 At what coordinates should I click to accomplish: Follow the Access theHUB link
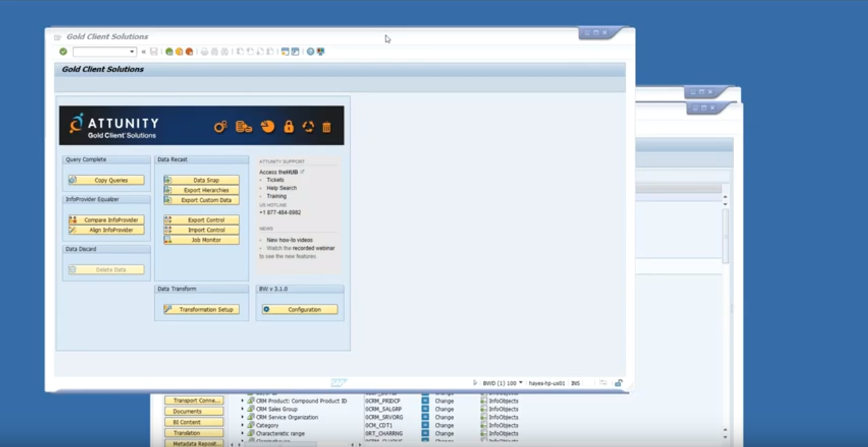pyautogui.click(x=279, y=172)
